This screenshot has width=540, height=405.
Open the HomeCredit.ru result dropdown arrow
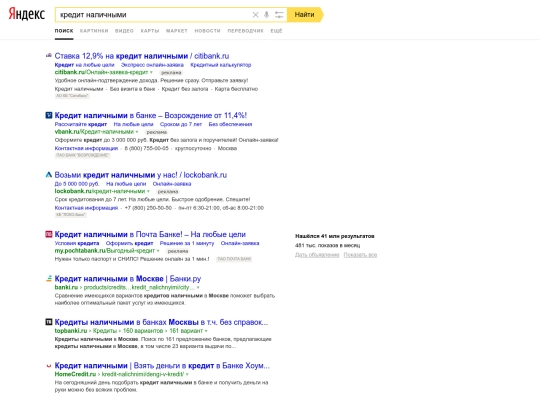(x=187, y=374)
